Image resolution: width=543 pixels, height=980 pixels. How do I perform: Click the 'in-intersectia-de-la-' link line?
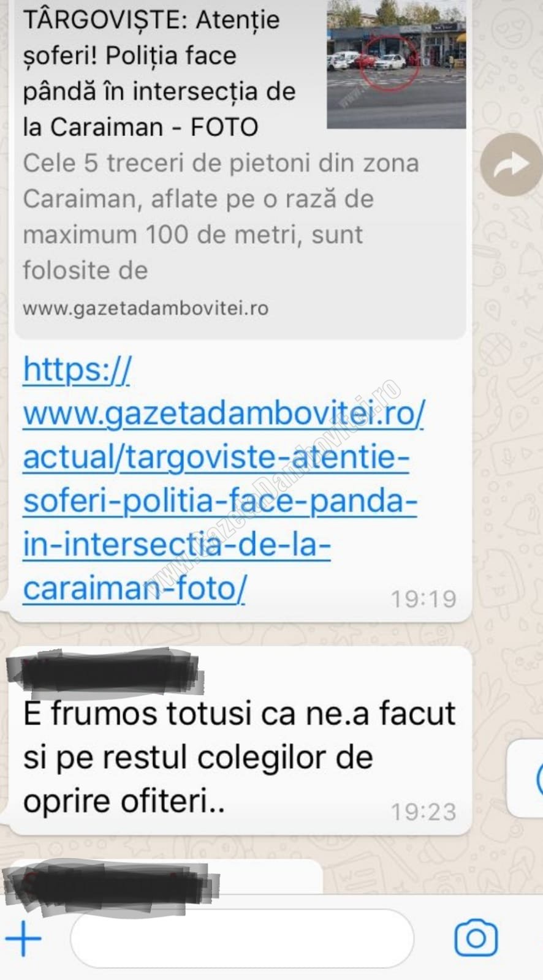coord(177,545)
